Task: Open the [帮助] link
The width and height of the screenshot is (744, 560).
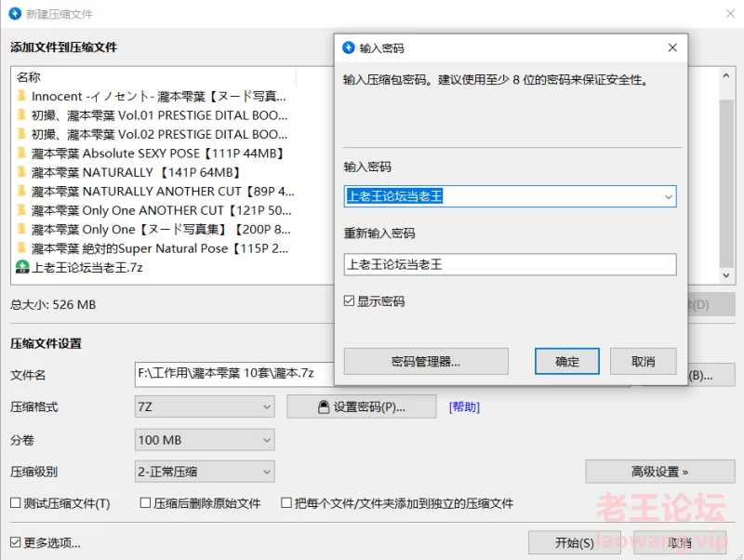Action: (464, 407)
